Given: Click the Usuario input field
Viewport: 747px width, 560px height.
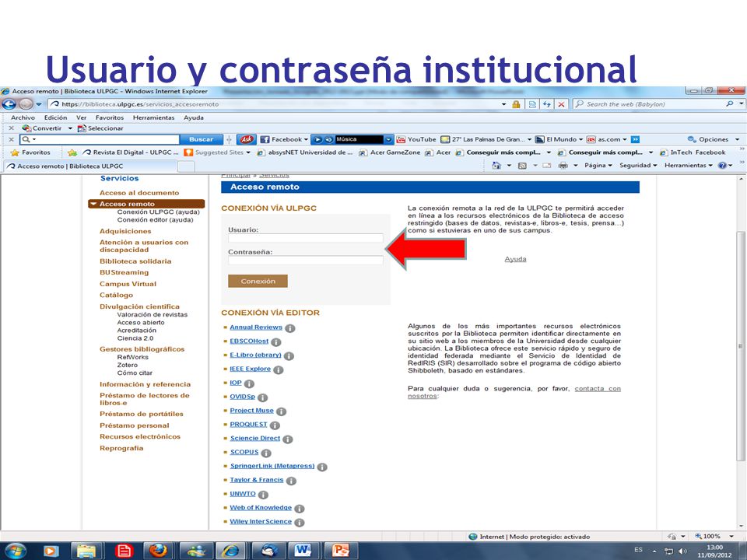Looking at the screenshot, I should (305, 238).
